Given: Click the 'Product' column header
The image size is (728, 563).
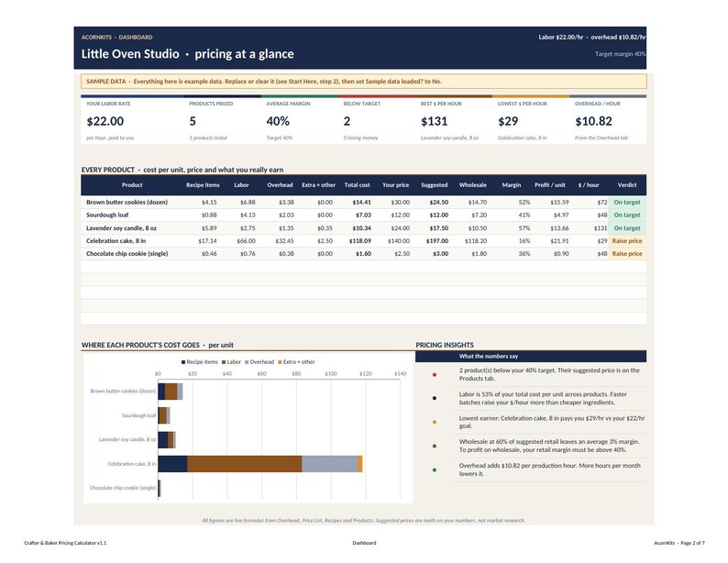Looking at the screenshot, I should (132, 184).
